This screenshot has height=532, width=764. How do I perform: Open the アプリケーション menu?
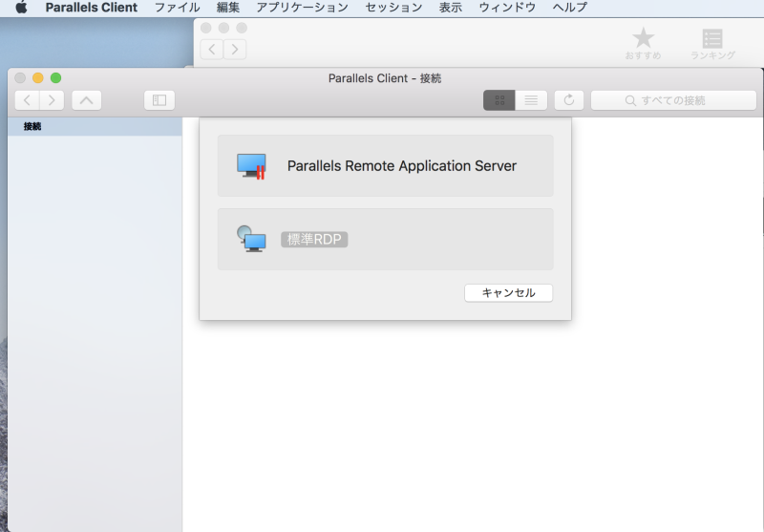point(302,8)
